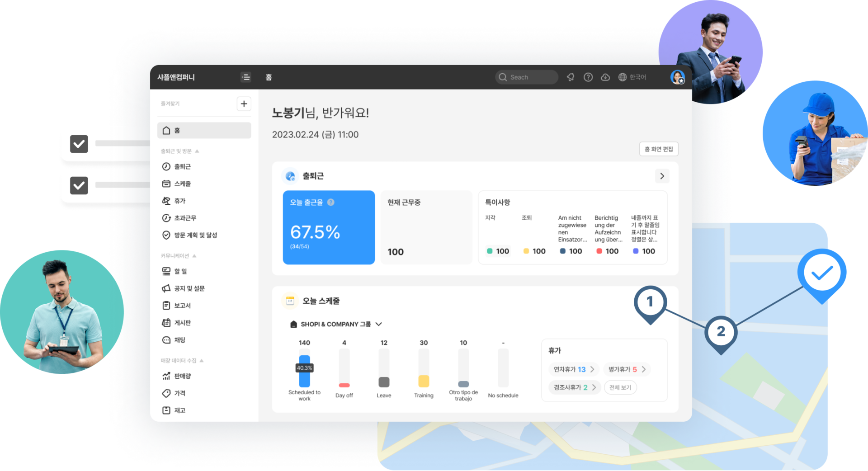Viewport: 868px width, 471px height.
Task: Collapse the sidebar with the menu toggle icon
Action: (245, 77)
